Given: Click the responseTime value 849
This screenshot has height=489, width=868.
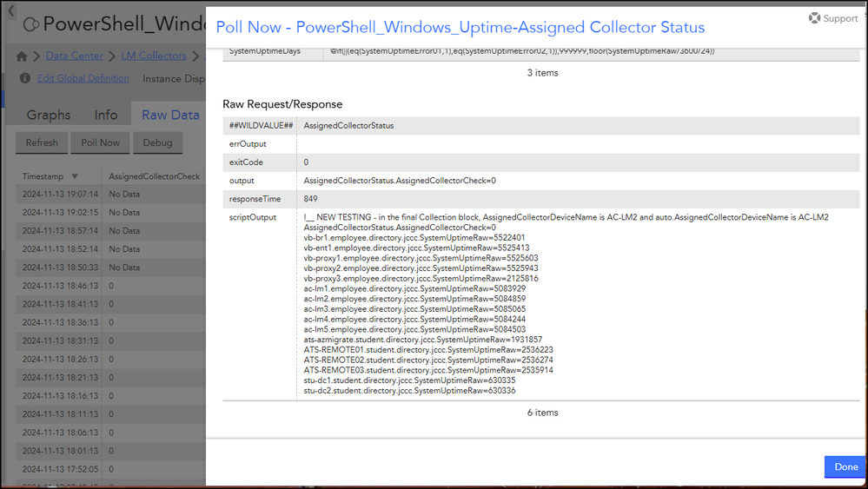Looking at the screenshot, I should click(x=310, y=199).
